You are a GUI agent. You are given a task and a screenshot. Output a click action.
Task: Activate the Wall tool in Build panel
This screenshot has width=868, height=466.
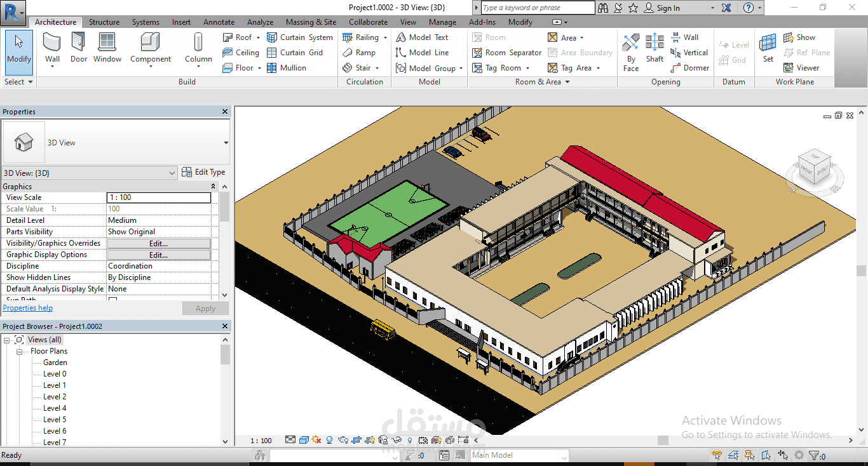(x=53, y=50)
